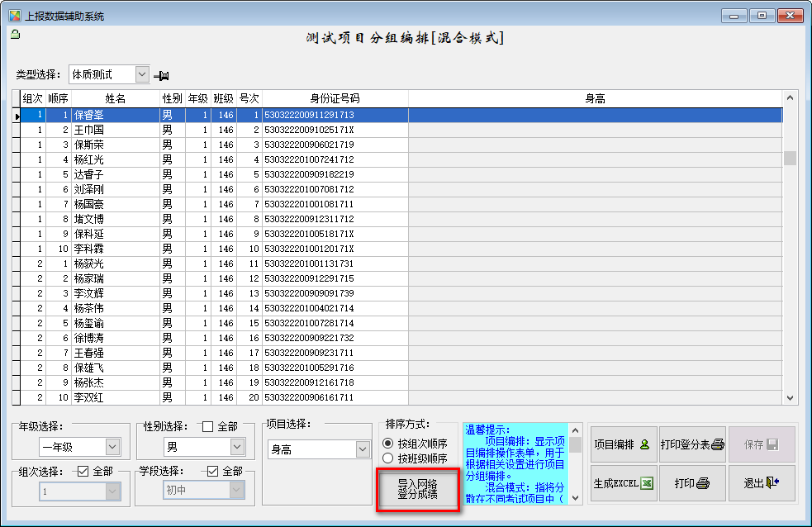Click 打印登分表 printer button
812x527 pixels.
point(692,444)
